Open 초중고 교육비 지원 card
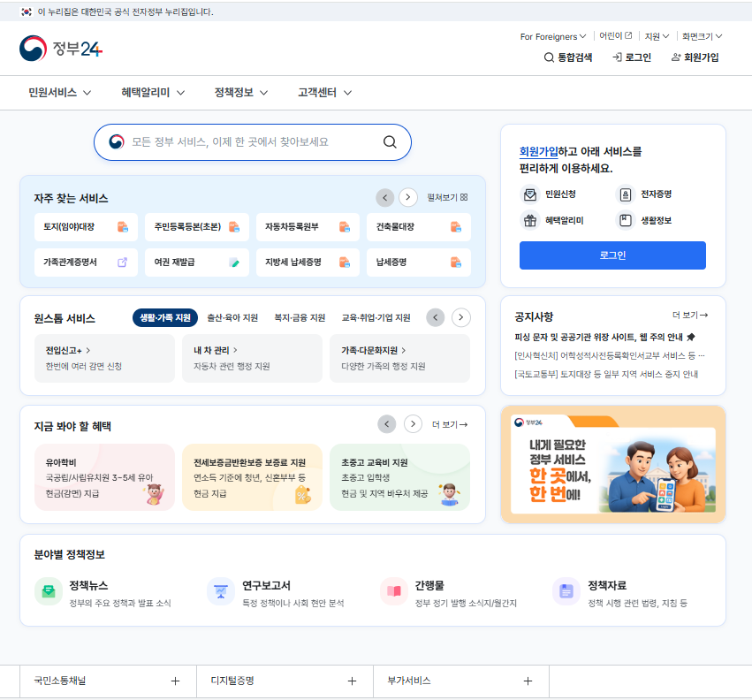Screen dimensions: 752x700 click(400, 477)
